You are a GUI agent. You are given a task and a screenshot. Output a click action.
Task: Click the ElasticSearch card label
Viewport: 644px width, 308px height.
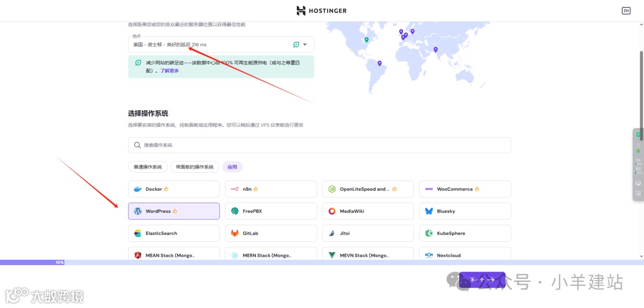pyautogui.click(x=162, y=234)
